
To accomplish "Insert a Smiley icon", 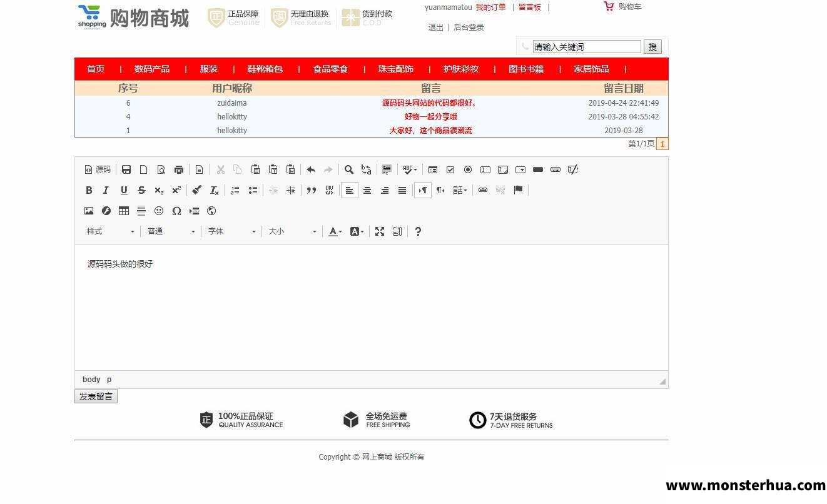I will coord(159,211).
